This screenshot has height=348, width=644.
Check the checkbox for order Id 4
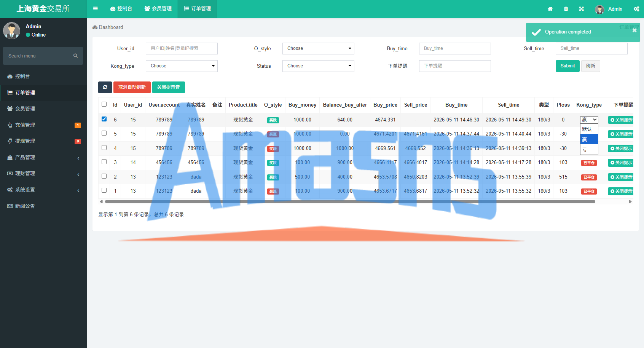point(104,147)
